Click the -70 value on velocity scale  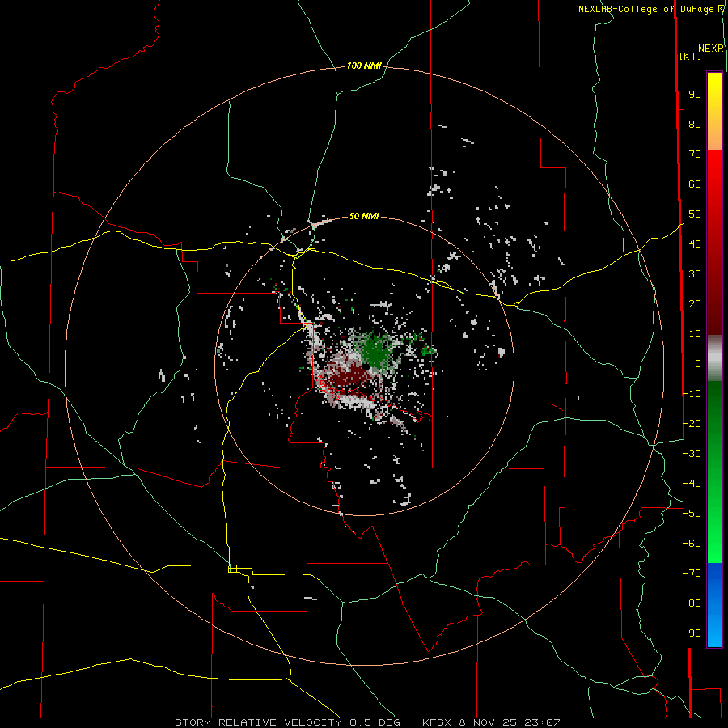click(x=692, y=574)
